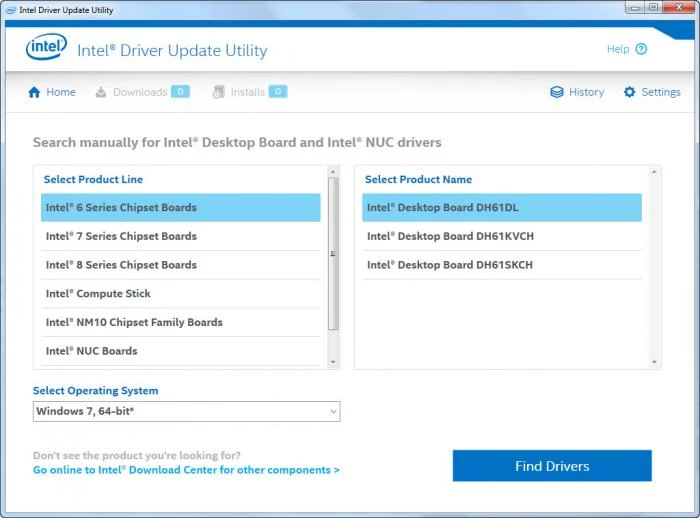Click the Intel logo in the header

[x=46, y=48]
